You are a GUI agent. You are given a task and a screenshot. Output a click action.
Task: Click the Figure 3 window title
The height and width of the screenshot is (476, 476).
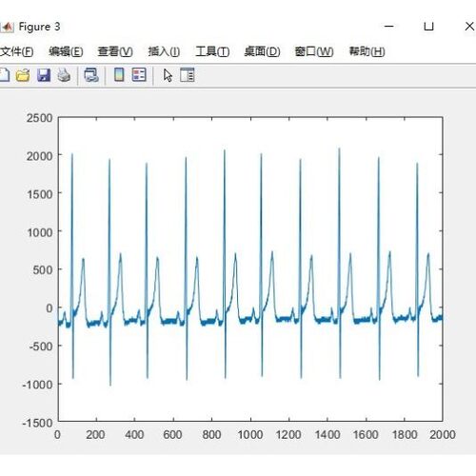pos(39,27)
